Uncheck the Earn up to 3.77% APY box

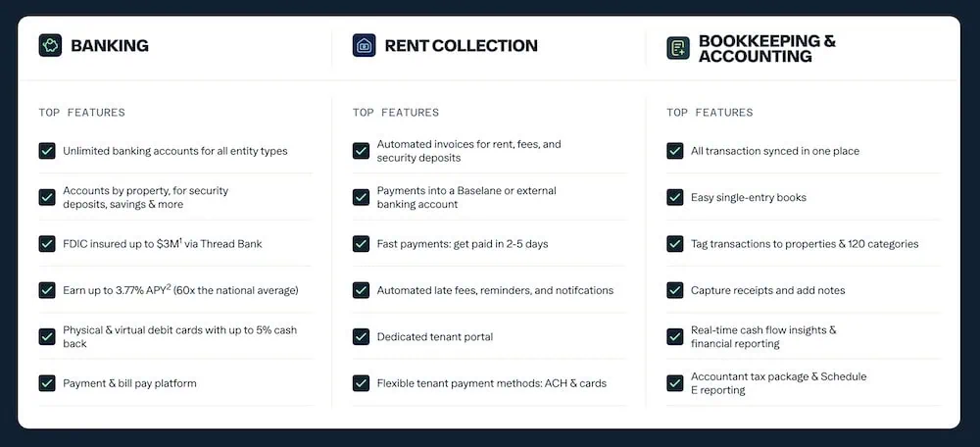47,290
